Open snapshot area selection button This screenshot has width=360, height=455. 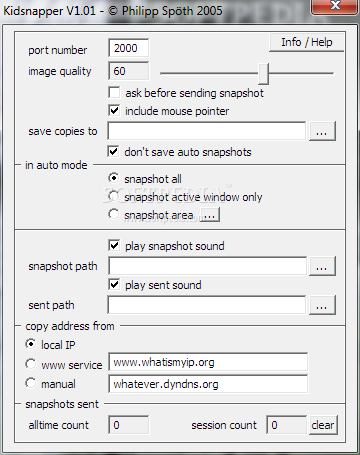210,215
